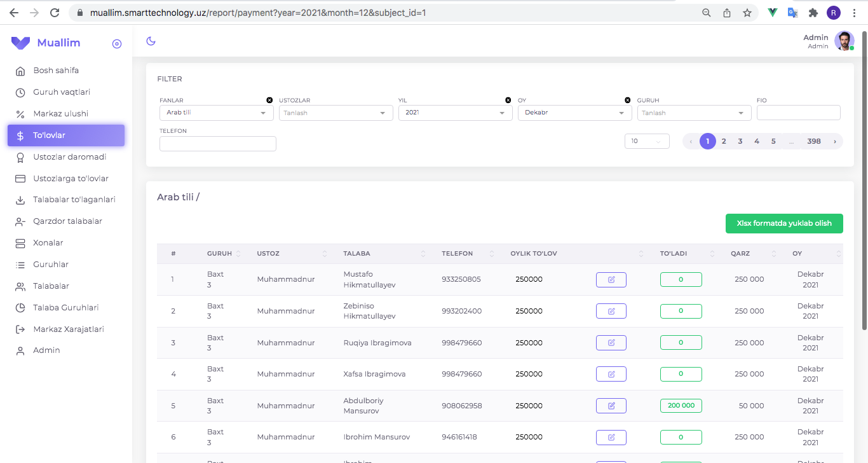Navigate to Markaz Xarajatlari
The width and height of the screenshot is (868, 463).
68,329
